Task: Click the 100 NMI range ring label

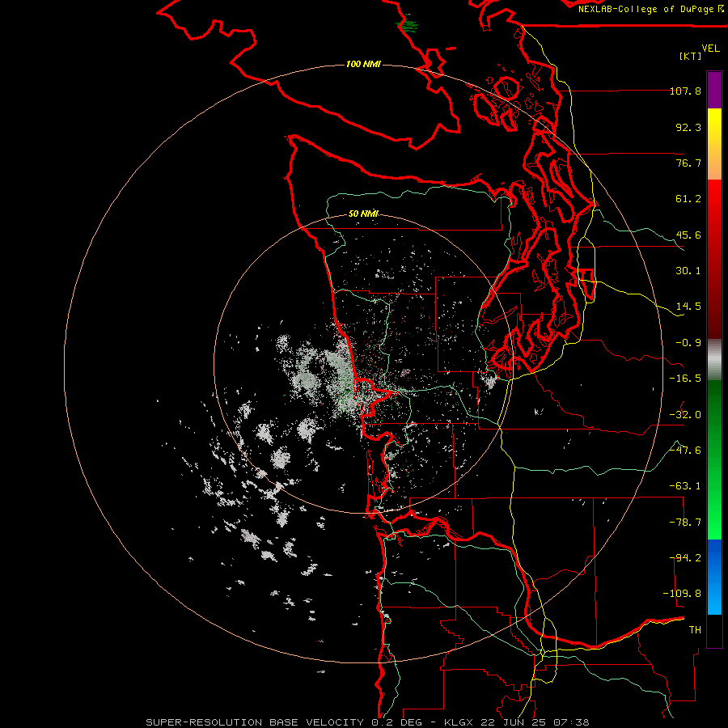Action: (363, 64)
